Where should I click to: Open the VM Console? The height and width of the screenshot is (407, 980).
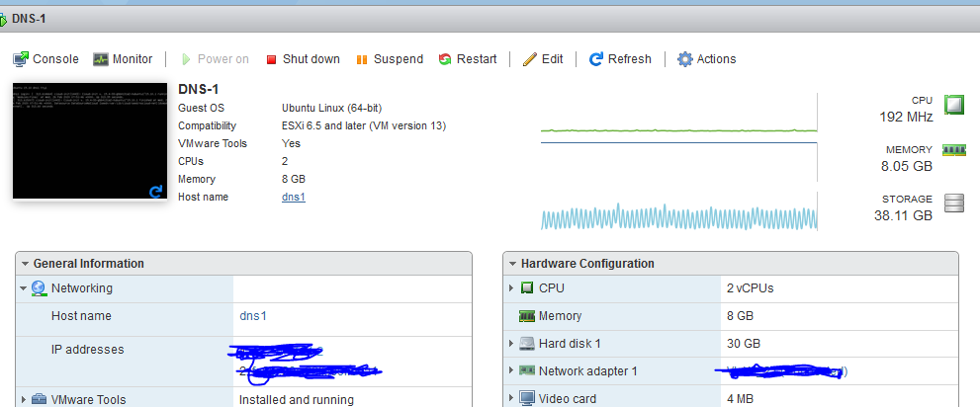click(45, 59)
